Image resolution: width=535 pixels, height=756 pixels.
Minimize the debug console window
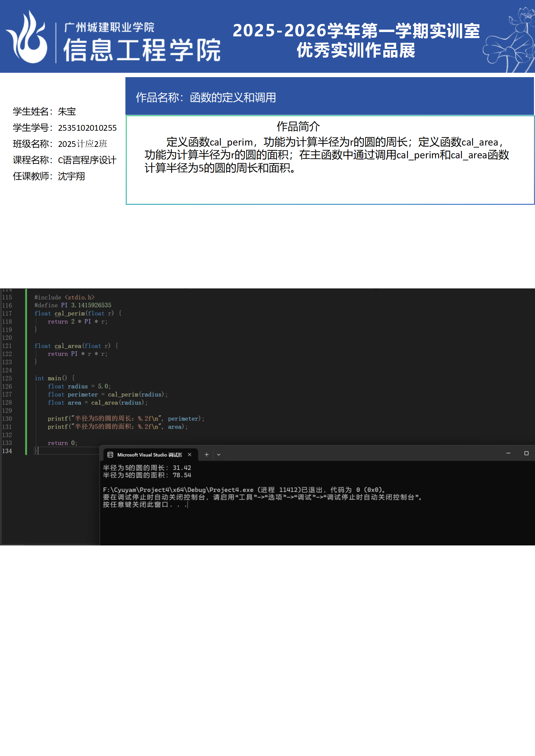[508, 453]
